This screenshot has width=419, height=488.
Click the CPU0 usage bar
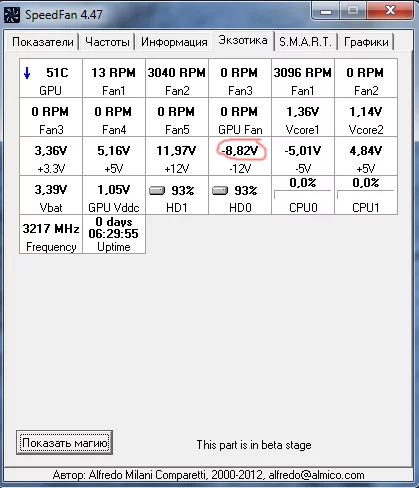point(303,194)
